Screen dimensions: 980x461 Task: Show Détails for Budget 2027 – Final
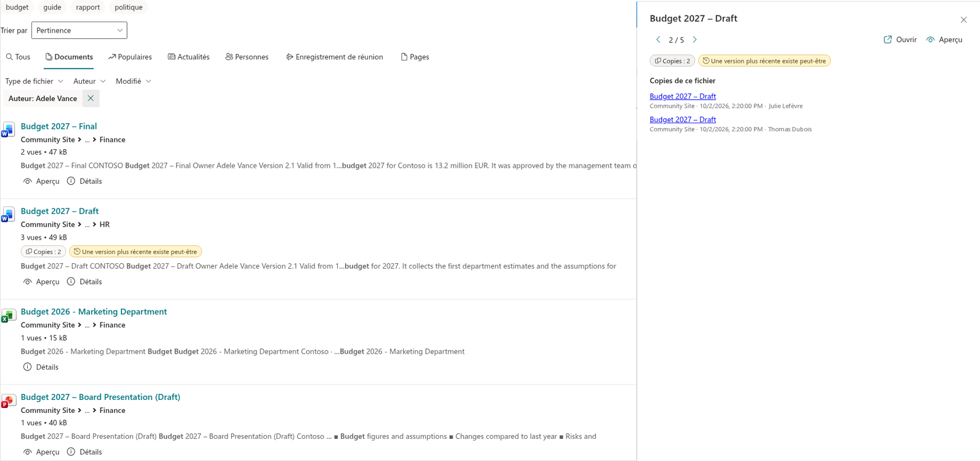pyautogui.click(x=84, y=181)
